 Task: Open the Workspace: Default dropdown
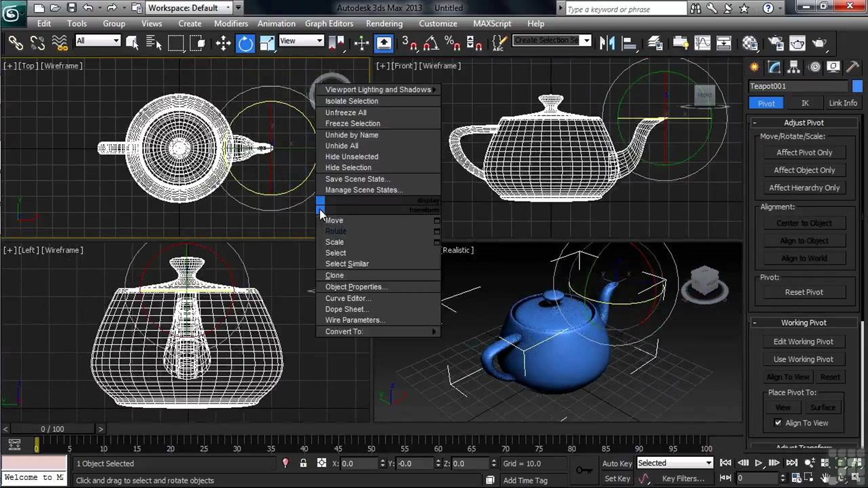pos(190,8)
